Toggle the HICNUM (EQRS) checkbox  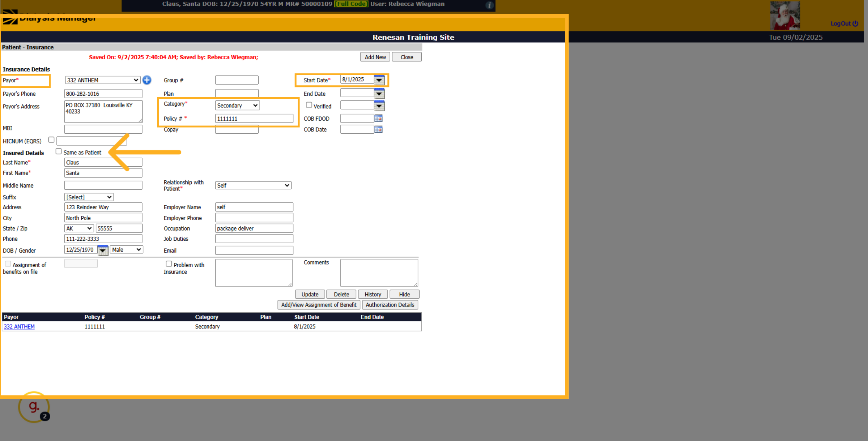pos(51,140)
